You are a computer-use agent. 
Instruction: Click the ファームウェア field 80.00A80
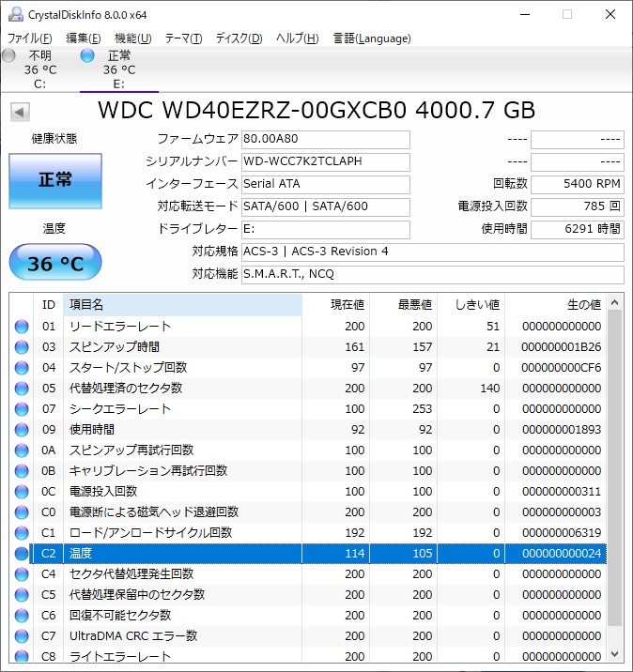click(326, 139)
